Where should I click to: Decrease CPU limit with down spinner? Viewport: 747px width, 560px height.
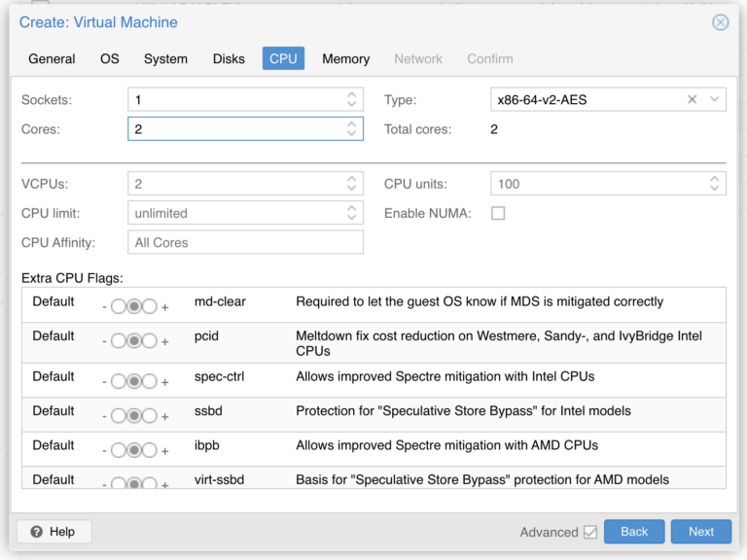(351, 218)
